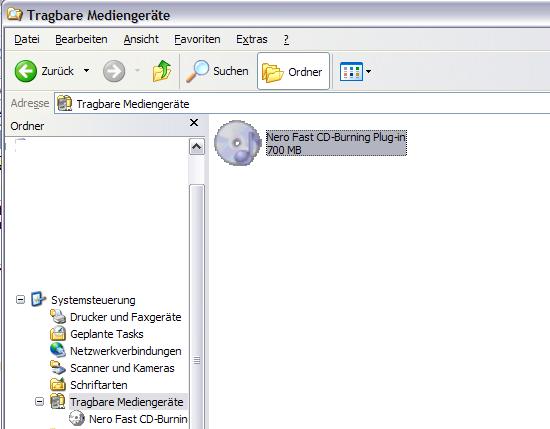Click the green Zurück back arrow icon
The image size is (550, 429).
26,71
